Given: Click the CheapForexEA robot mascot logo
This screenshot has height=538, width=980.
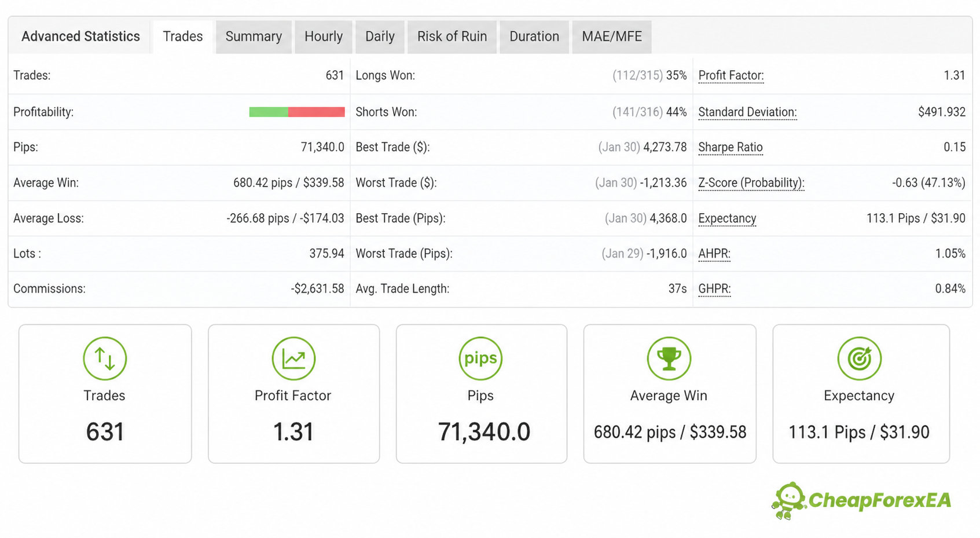Looking at the screenshot, I should pyautogui.click(x=788, y=500).
